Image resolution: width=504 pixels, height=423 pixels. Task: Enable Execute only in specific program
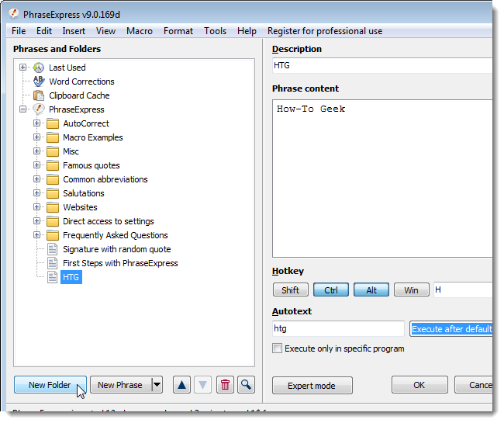[277, 348]
